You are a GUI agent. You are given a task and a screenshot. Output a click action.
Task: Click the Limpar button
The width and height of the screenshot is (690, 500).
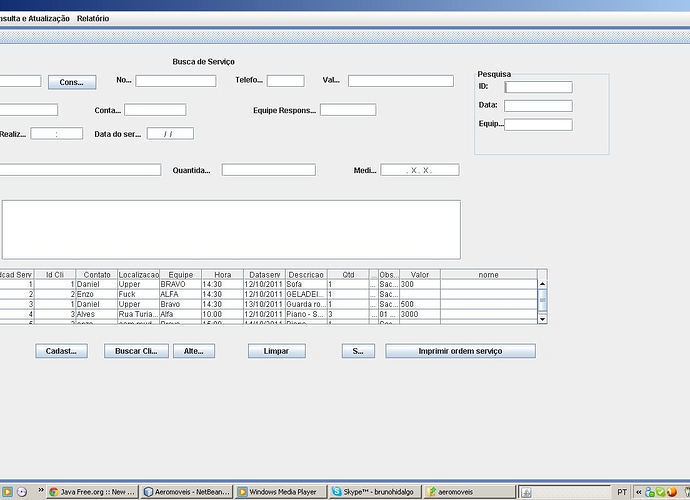click(x=276, y=351)
